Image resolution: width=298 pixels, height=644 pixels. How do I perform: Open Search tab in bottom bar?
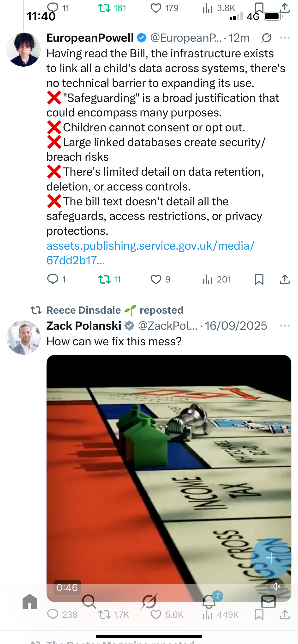(89, 601)
